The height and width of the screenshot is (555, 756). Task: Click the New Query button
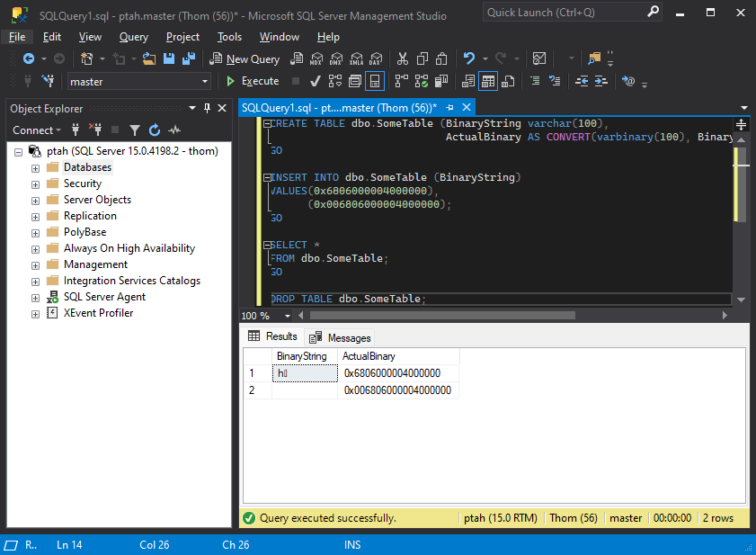tap(245, 58)
